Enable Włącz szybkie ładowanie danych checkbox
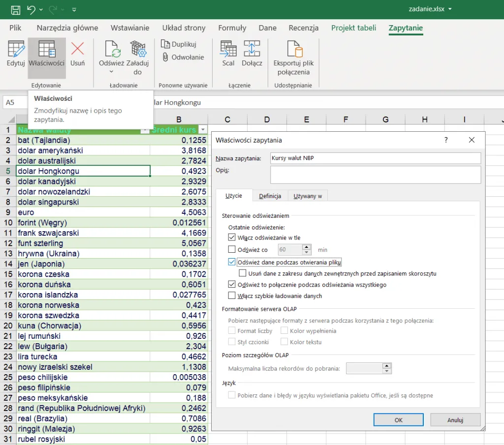 pos(232,296)
